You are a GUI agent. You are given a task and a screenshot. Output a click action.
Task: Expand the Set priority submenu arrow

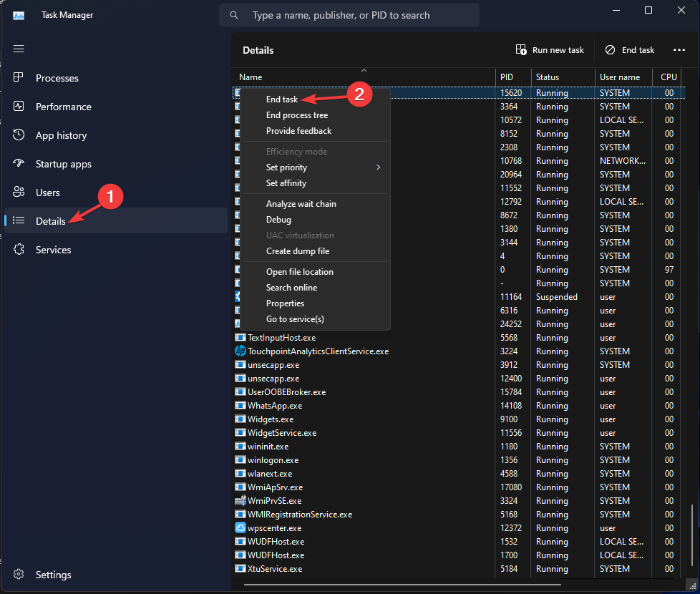coord(378,167)
